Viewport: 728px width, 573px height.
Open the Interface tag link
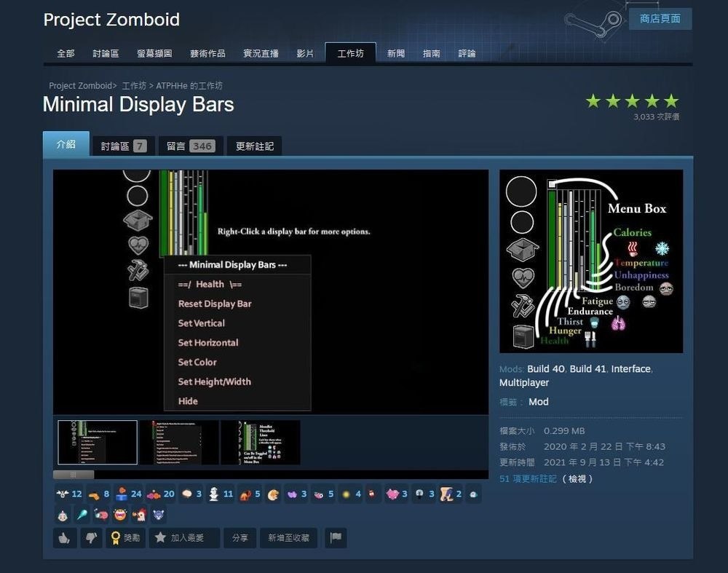tap(630, 369)
